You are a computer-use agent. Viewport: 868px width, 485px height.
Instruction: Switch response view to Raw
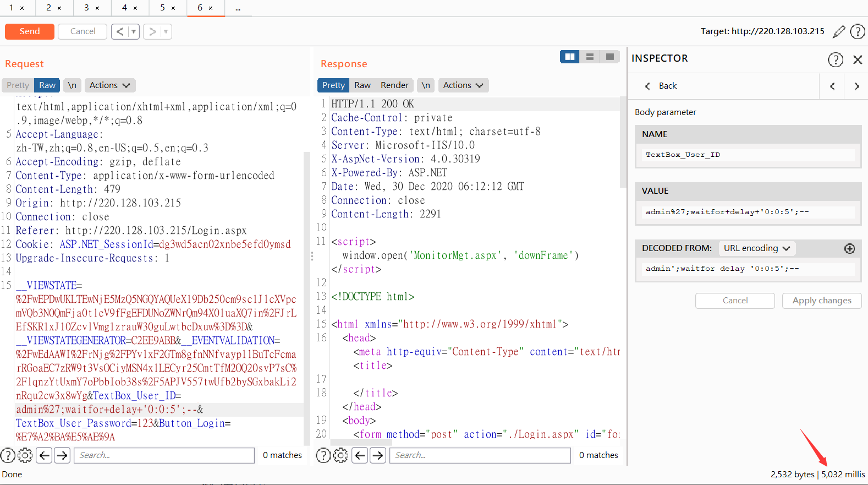point(362,85)
